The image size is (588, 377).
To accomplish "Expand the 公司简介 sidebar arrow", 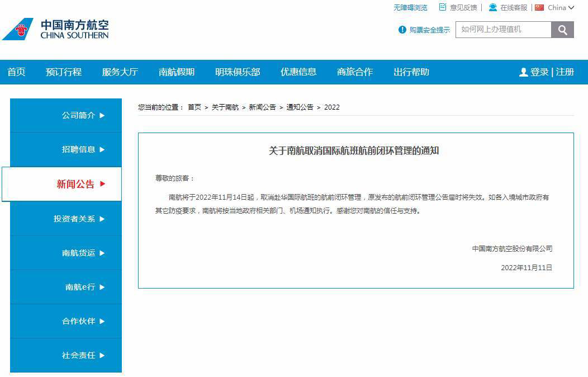I will tap(102, 115).
